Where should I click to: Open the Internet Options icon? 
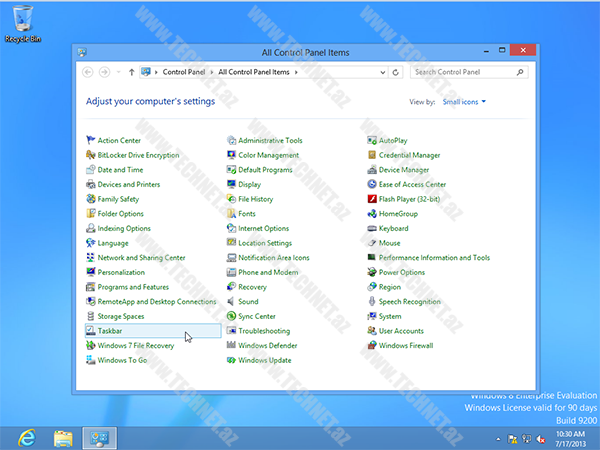(232, 228)
